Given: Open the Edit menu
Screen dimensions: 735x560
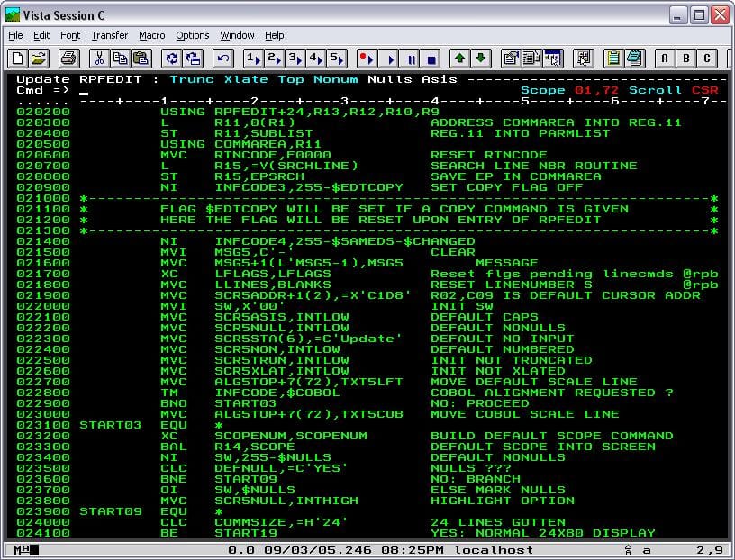Looking at the screenshot, I should [x=41, y=36].
